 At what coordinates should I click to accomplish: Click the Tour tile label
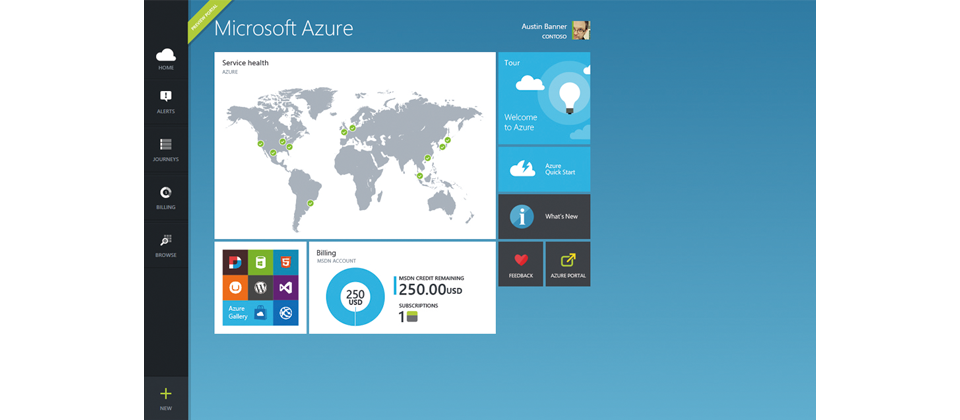(512, 62)
